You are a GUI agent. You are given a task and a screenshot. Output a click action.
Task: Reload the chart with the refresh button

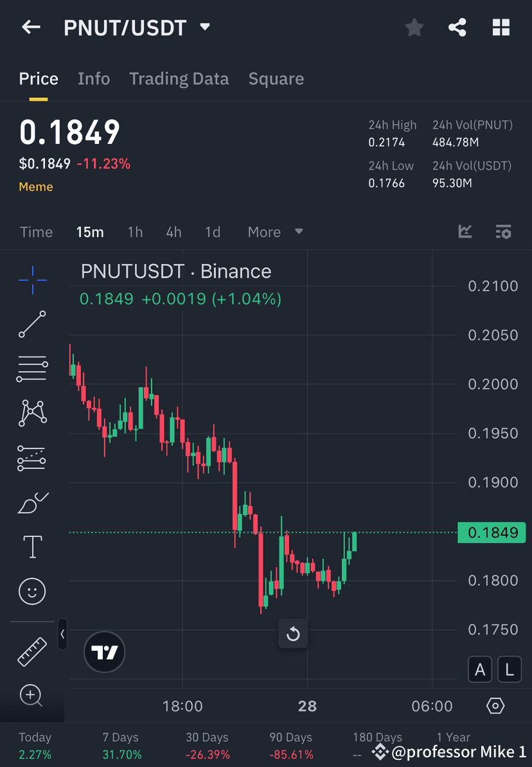[x=293, y=634]
